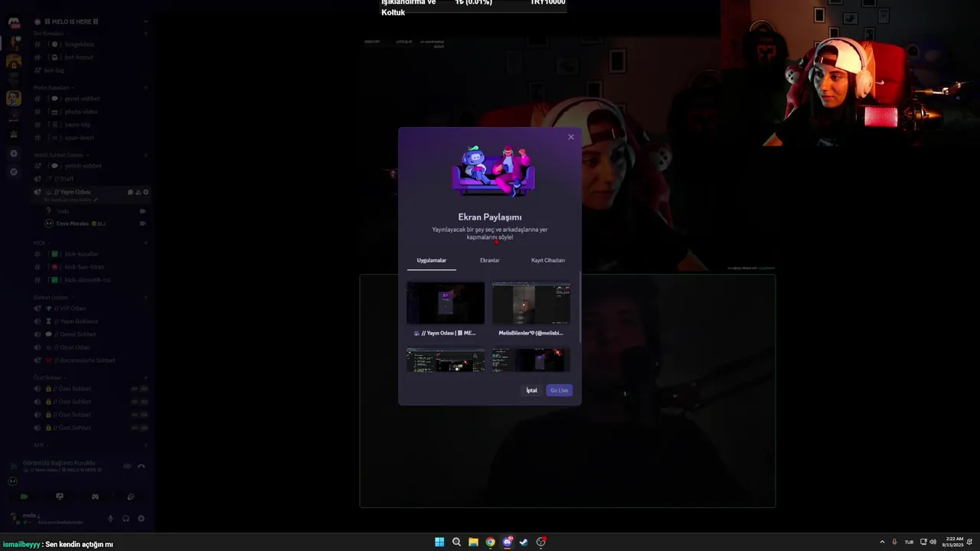Pick the bottom-left application preview thumbnail
The width and height of the screenshot is (980, 551).
446,360
